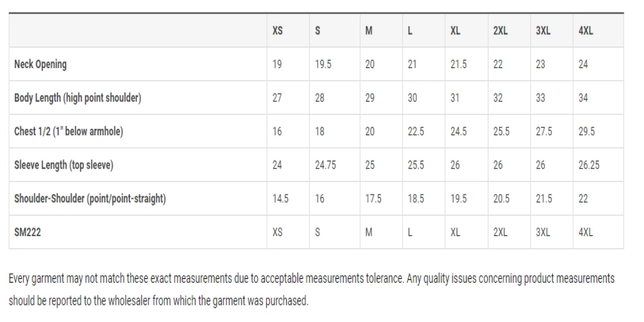Click the 3XL cell in SM222 row
This screenshot has height=322, width=644.
tap(543, 233)
